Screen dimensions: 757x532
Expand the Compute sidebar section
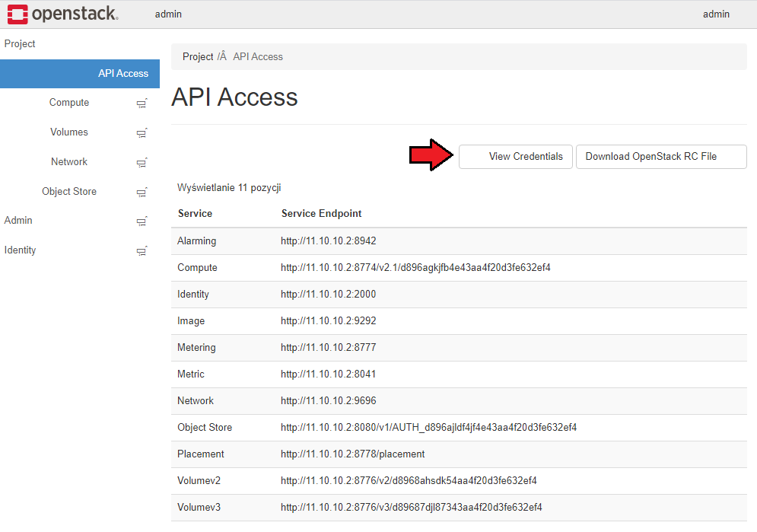(x=69, y=102)
